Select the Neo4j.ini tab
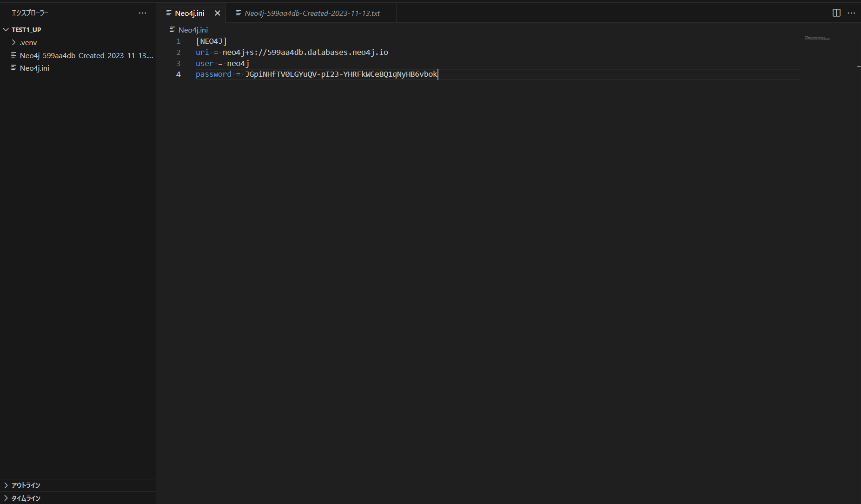Screen dimensions: 861x504 (189, 13)
